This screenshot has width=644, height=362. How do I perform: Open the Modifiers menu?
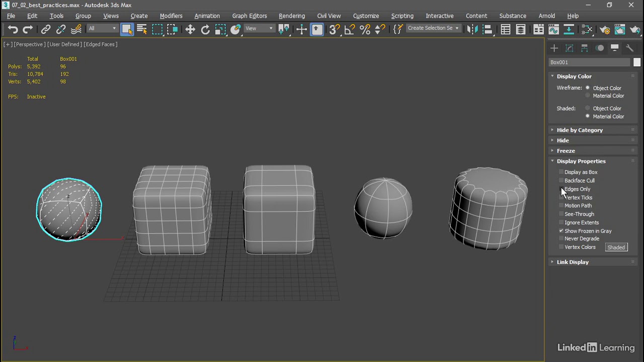click(171, 16)
